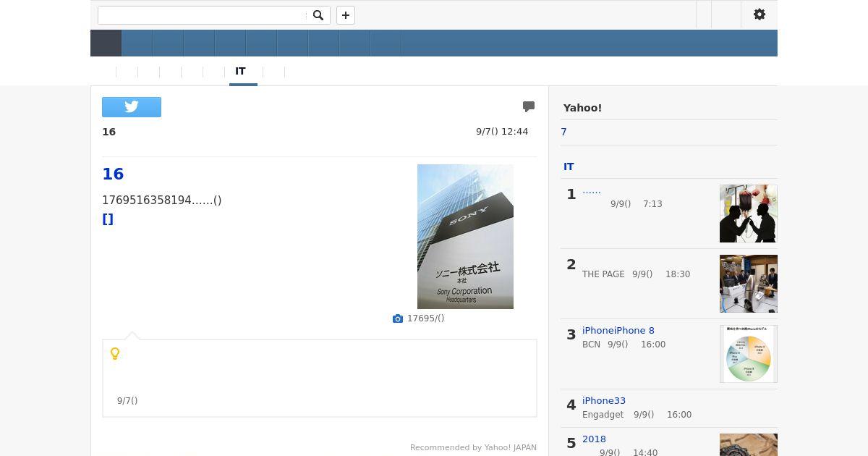Image resolution: width=868 pixels, height=456 pixels.
Task: Select the IT category tab
Action: (x=241, y=72)
